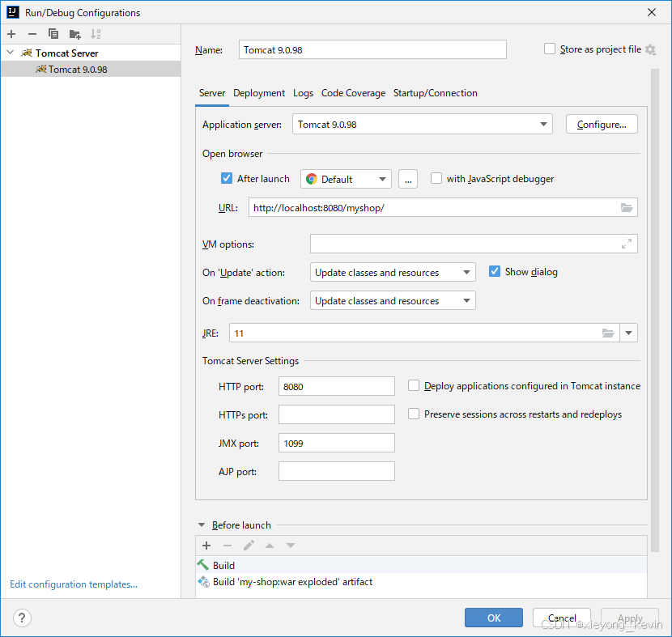Select the Build task in Before launch
This screenshot has width=672, height=637.
[x=421, y=565]
